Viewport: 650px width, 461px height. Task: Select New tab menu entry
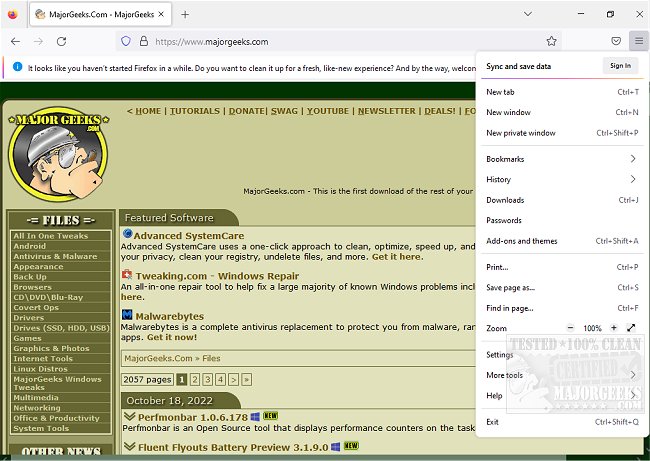tap(563, 92)
